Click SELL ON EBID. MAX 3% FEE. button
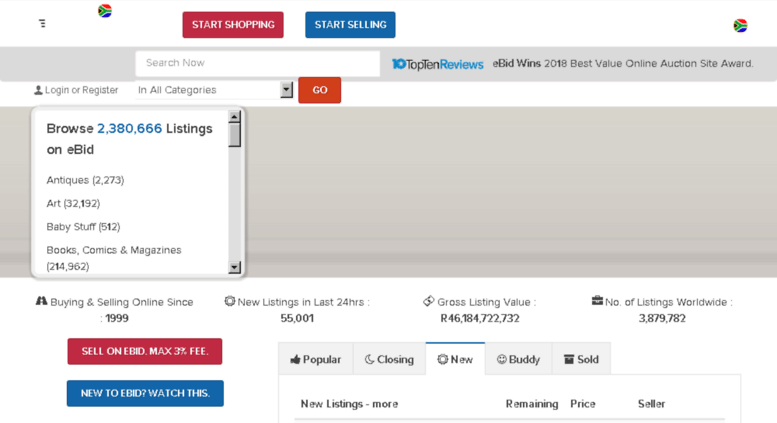Image resolution: width=777 pixels, height=423 pixels. click(x=145, y=351)
